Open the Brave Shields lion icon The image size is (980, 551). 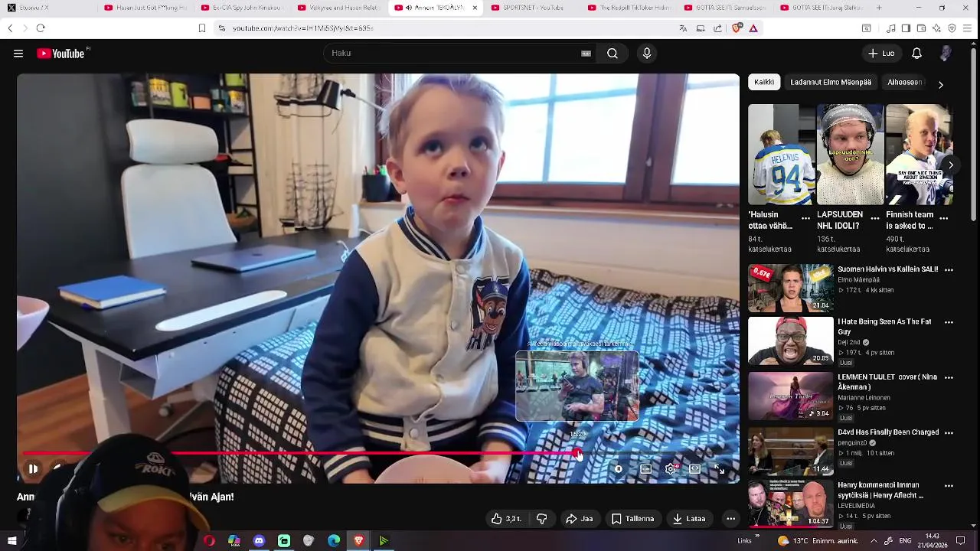(737, 28)
